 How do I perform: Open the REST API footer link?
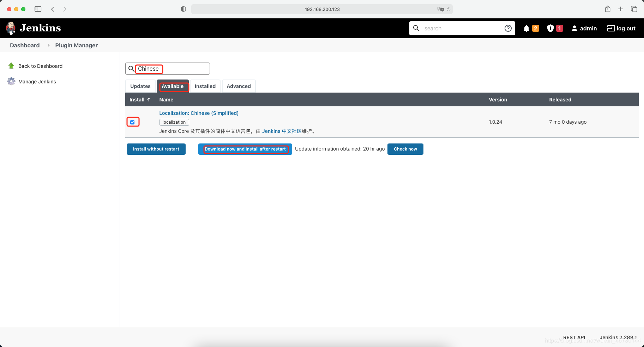tap(574, 337)
